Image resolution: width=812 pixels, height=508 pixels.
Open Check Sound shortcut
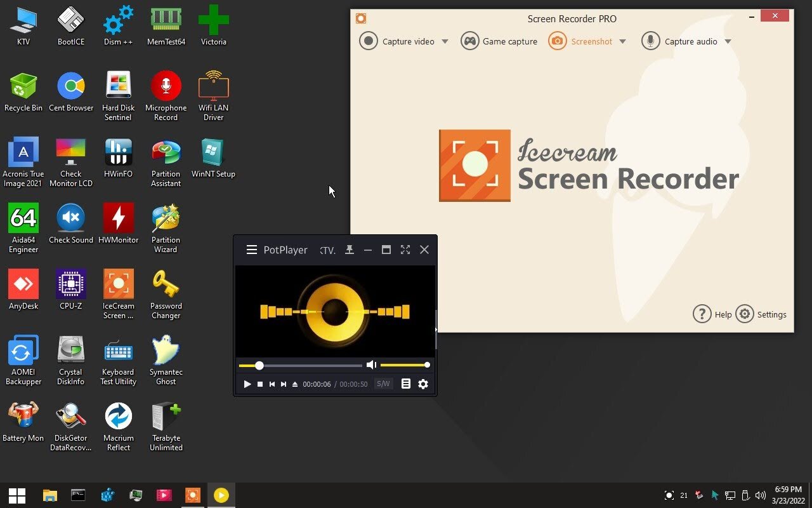(x=71, y=224)
